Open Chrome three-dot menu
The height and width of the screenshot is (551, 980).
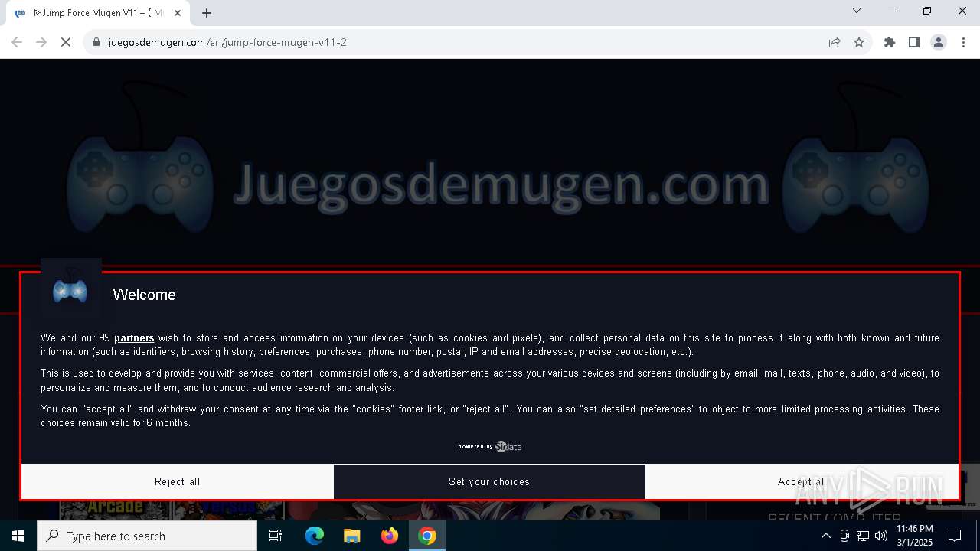click(x=963, y=42)
